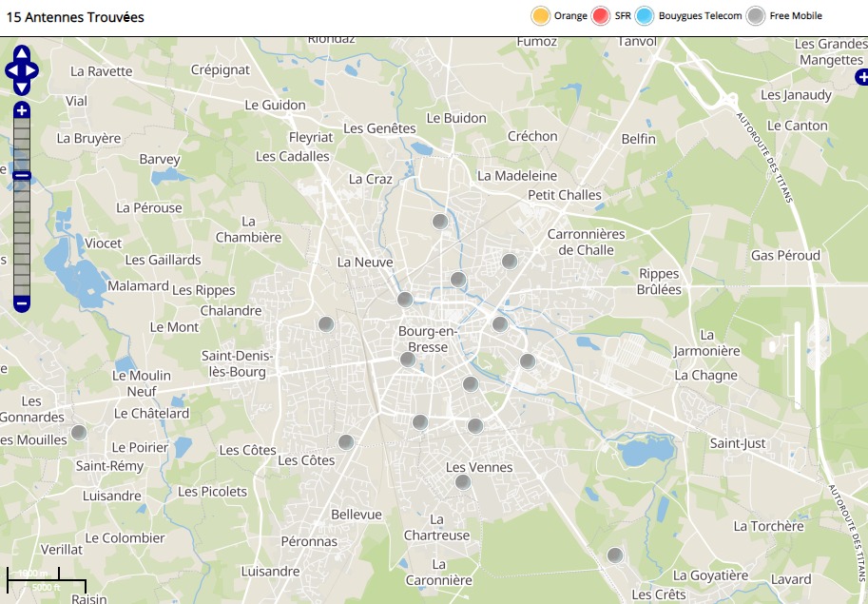The image size is (868, 604).
Task: Pan the map left with the west arrow
Action: (11, 70)
